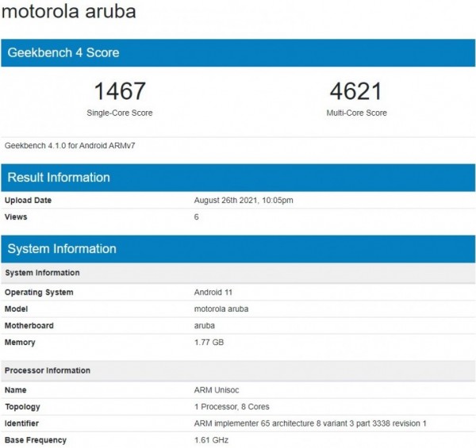
Task: Click the views count '6'
Action: point(197,217)
